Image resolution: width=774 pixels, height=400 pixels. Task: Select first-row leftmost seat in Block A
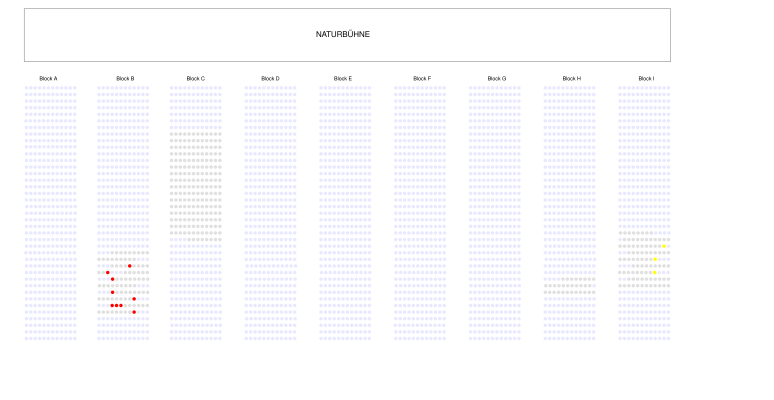coord(27,88)
